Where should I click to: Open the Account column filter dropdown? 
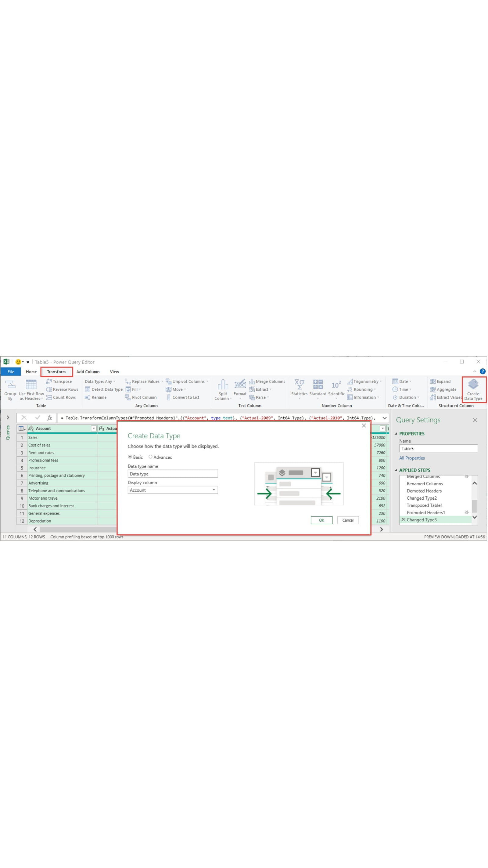tap(94, 428)
